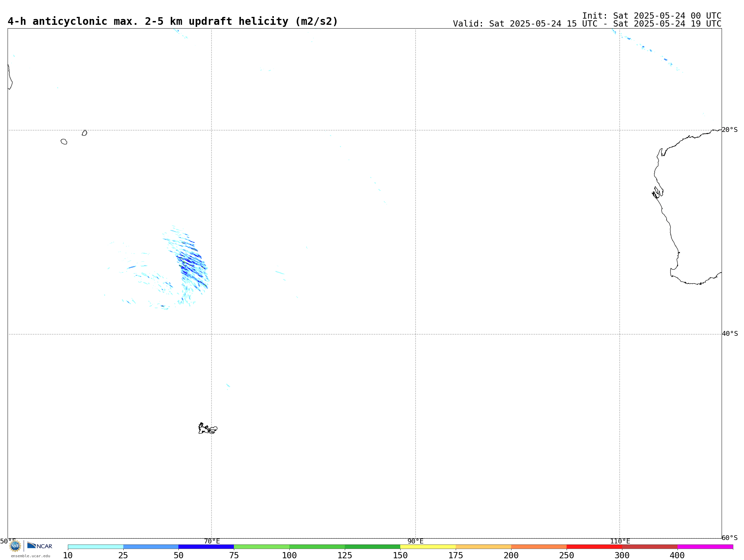Click the colorbar tick label 150
The width and height of the screenshot is (744, 560).
point(400,556)
